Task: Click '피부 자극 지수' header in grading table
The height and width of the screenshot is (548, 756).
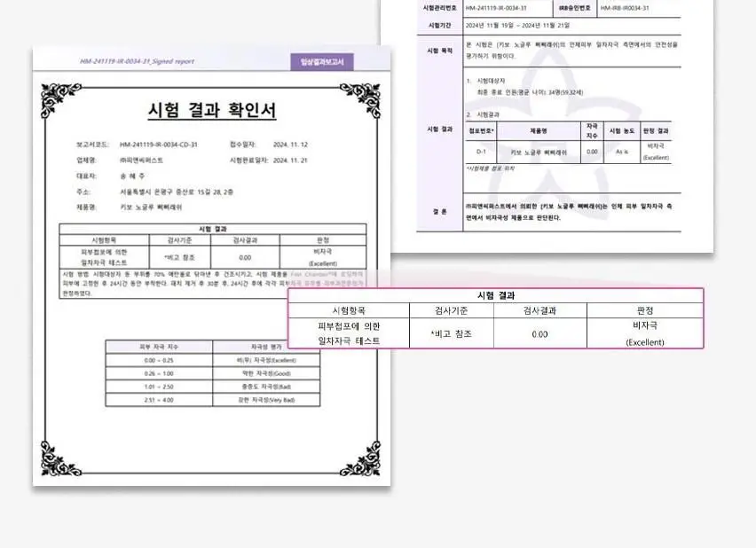Action: coord(159,347)
